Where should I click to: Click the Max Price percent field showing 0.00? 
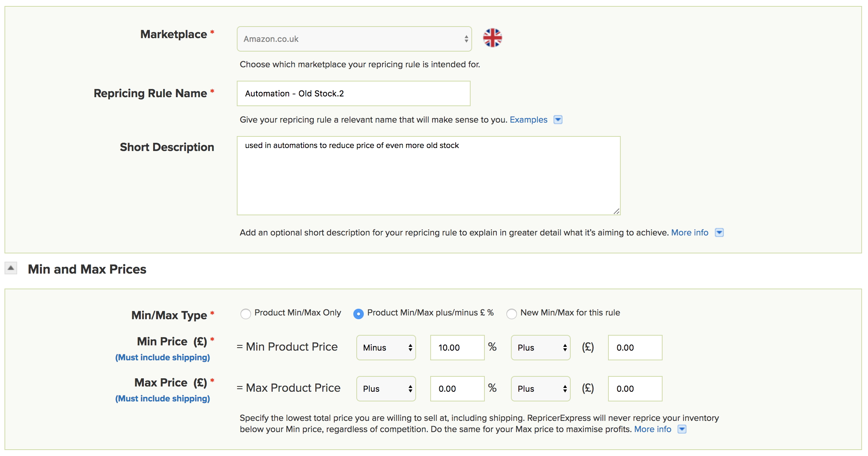coord(457,389)
